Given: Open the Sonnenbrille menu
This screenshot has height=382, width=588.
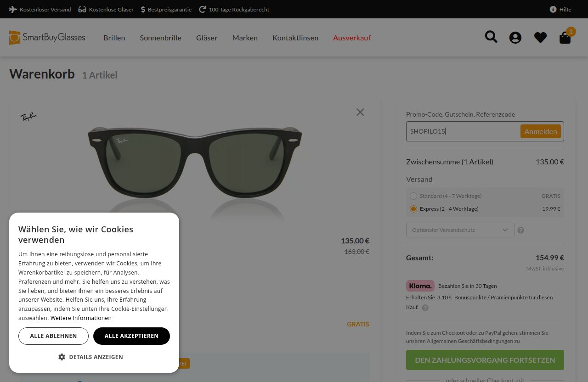Looking at the screenshot, I should click(161, 38).
